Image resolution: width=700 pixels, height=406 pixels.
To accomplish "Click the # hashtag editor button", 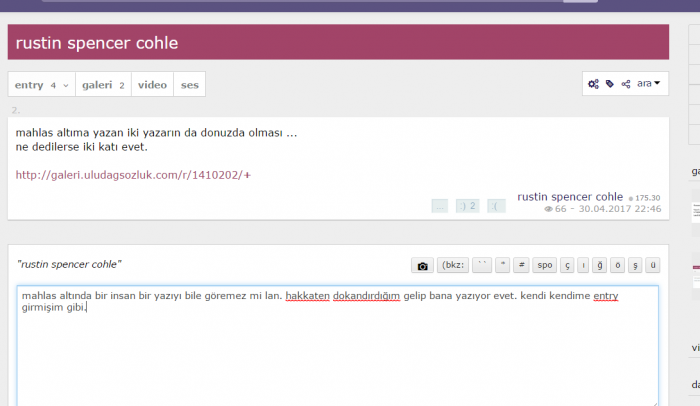I will (521, 266).
